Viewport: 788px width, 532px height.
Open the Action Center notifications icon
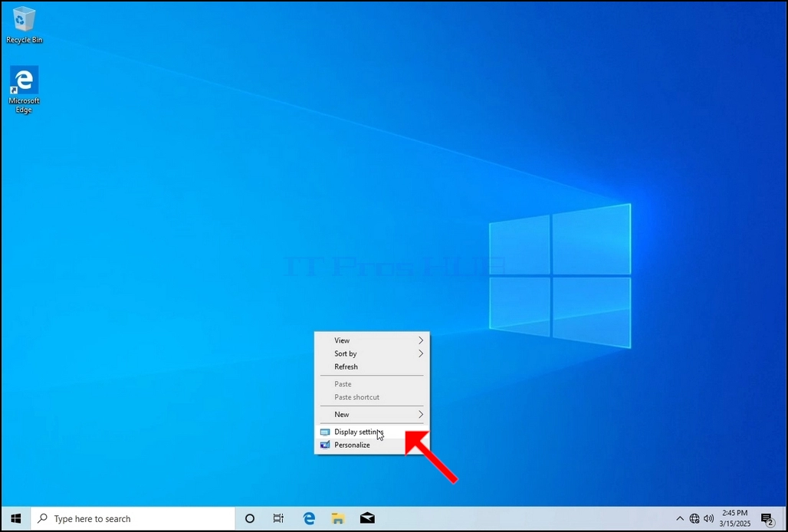point(767,519)
